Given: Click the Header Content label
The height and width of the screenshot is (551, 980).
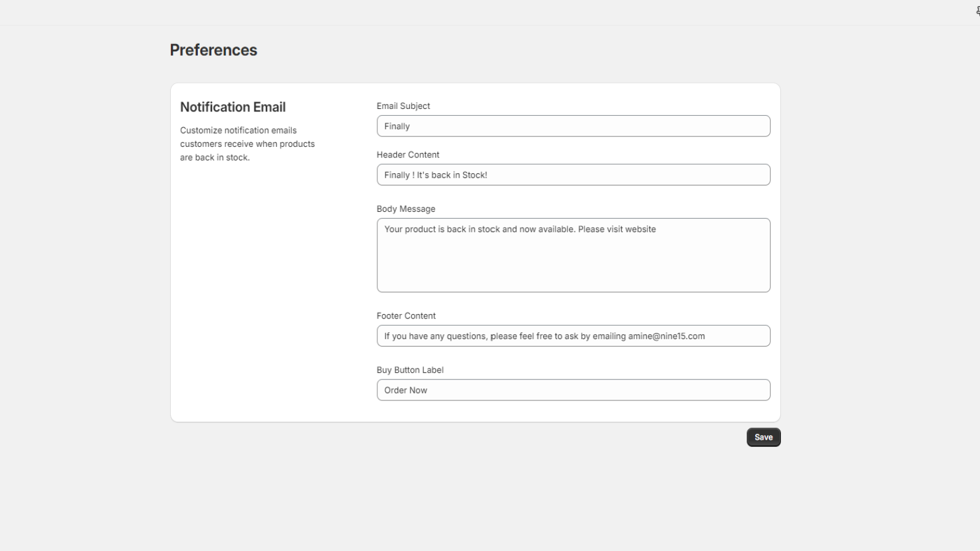Looking at the screenshot, I should click(408, 155).
